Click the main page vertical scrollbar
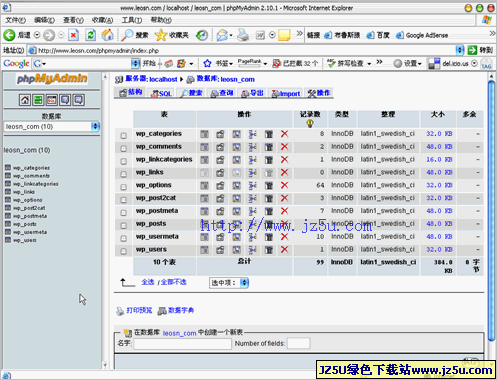 492,211
